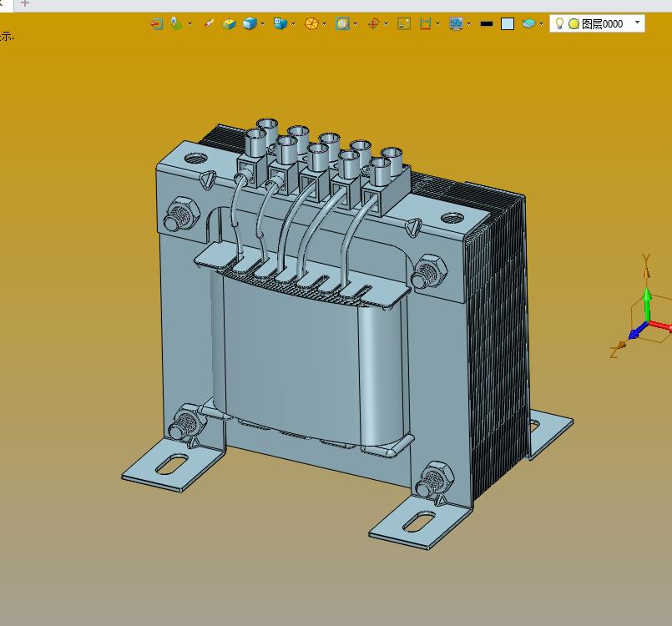Click the red X axis arrow of the triad
Screen dimensions: 672x626
(660, 325)
